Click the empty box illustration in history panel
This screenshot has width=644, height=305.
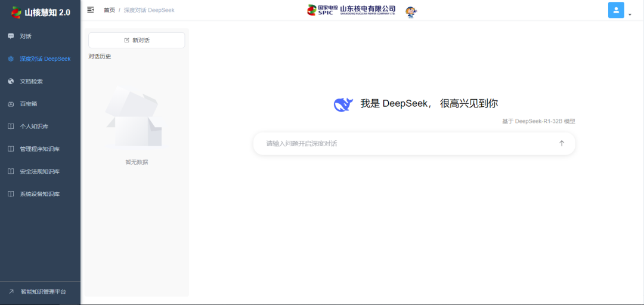click(x=133, y=116)
